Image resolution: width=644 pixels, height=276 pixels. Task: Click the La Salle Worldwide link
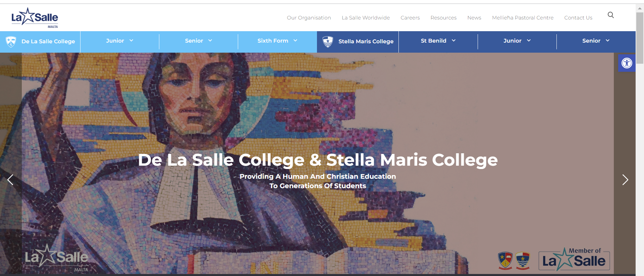point(366,18)
